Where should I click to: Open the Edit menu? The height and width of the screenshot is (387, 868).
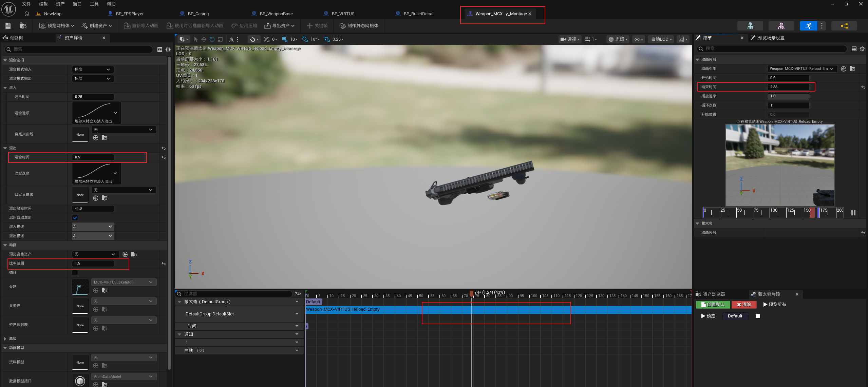click(x=43, y=4)
